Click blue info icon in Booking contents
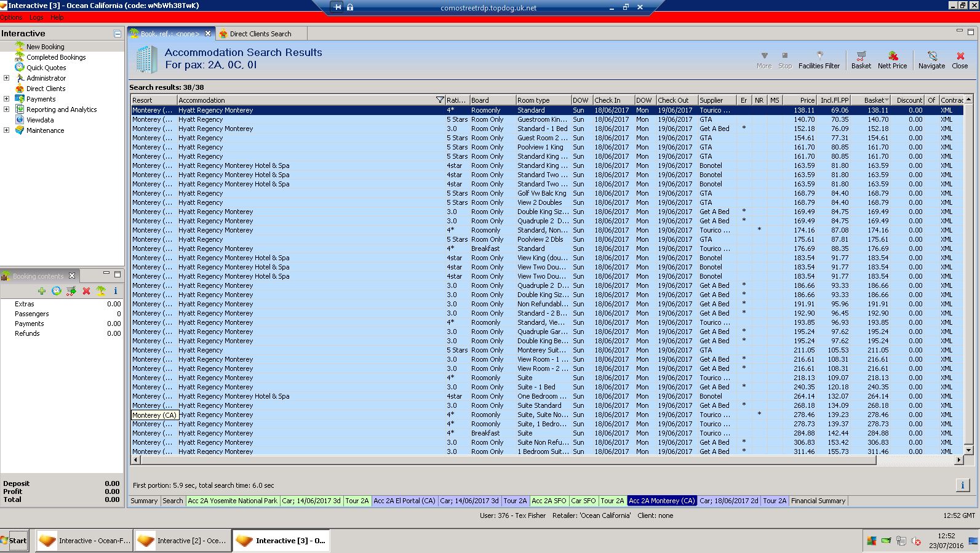Screen dimensions: 980x553 (x=115, y=291)
